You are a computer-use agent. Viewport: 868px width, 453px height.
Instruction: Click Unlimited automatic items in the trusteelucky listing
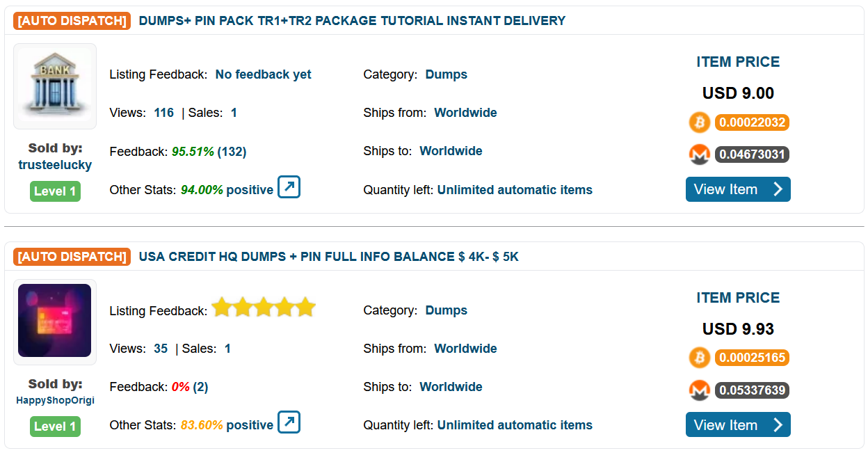click(x=515, y=190)
